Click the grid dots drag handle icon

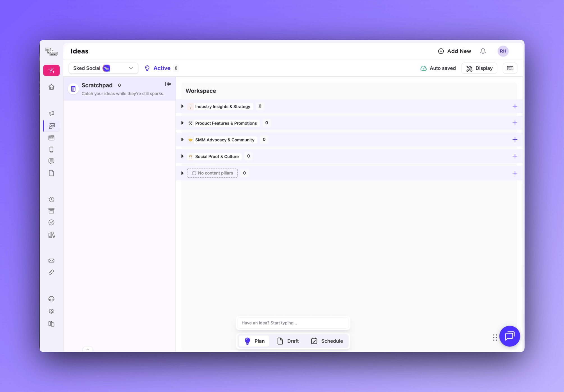point(495,338)
